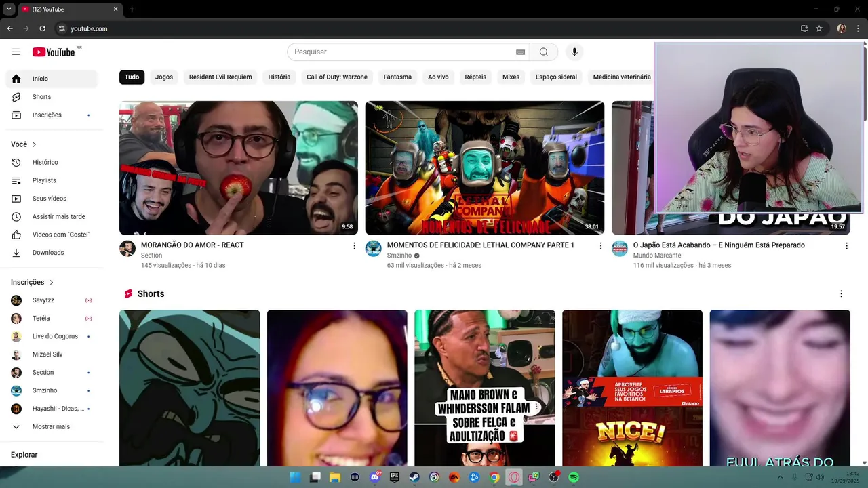Open the Mano Brown e Whindersson short

pos(485,388)
